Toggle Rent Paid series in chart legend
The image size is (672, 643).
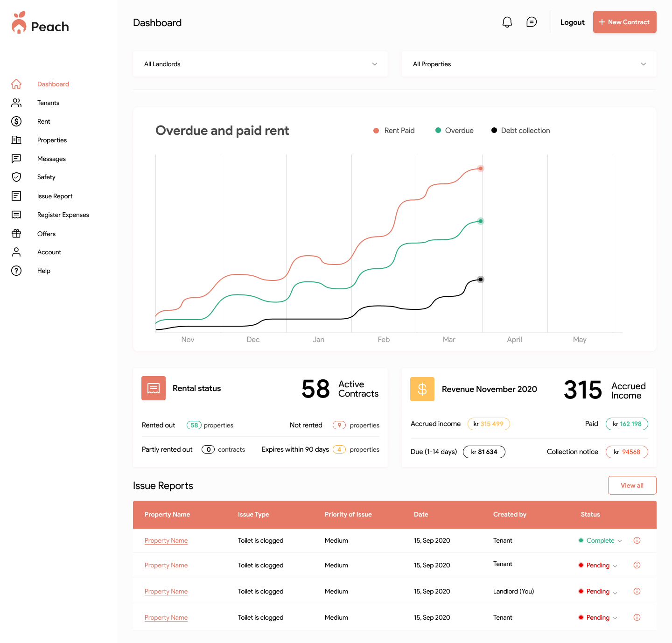(394, 131)
